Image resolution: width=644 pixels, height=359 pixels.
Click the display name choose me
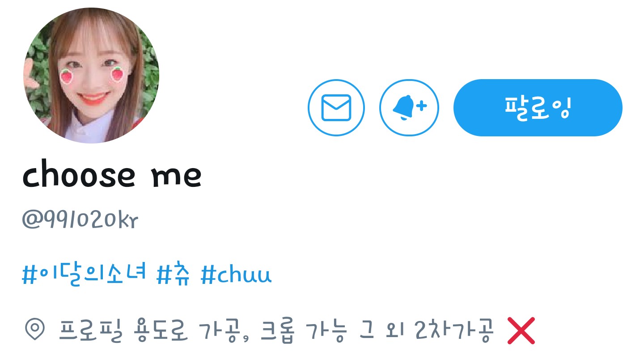(x=112, y=175)
